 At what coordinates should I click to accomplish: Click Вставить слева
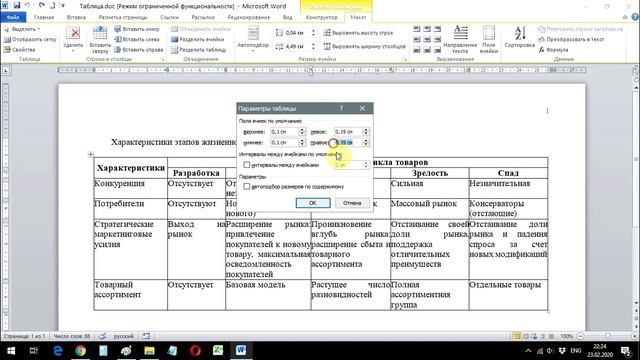(137, 40)
